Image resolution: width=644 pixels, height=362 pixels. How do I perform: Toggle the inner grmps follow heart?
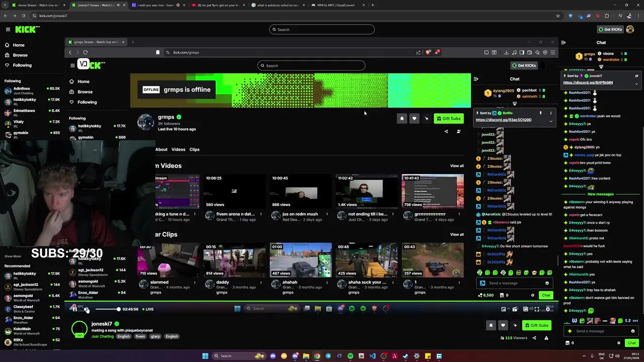[x=414, y=119]
